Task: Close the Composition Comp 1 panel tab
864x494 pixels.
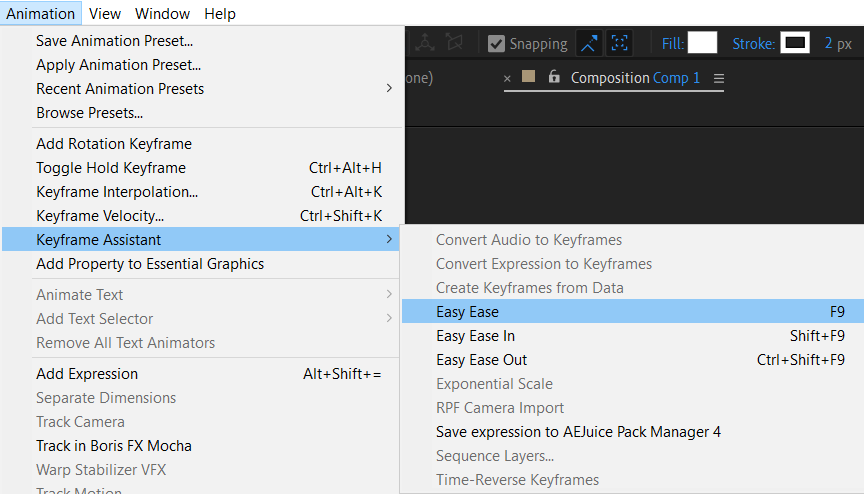Action: tap(507, 78)
